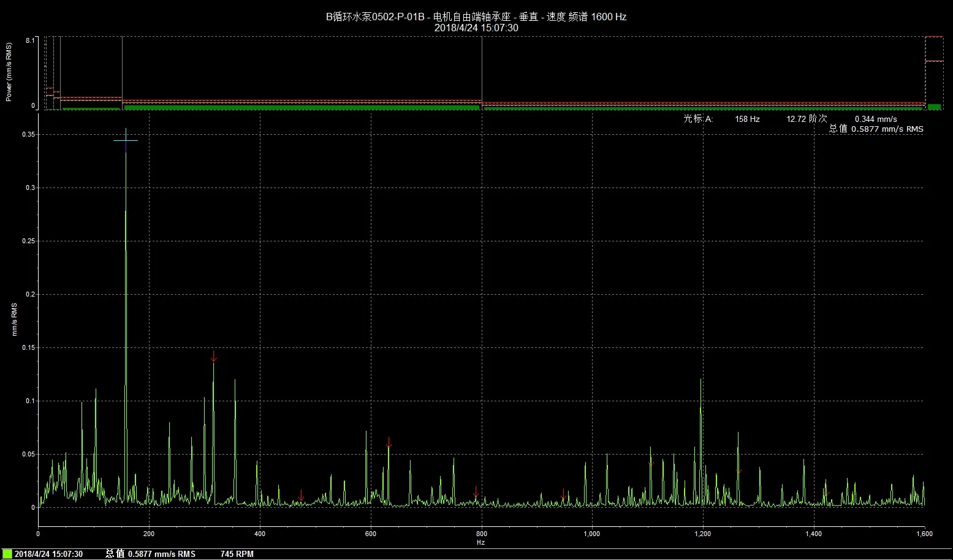This screenshot has height=560, width=953.
Task: Click the cursor A crosshair at 158 Hz peak
Action: 126,141
